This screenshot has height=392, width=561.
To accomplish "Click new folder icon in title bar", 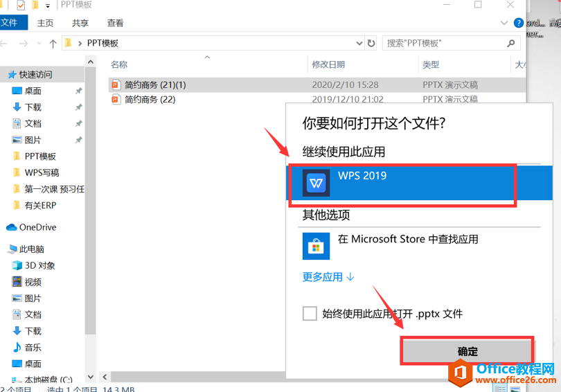I will click(x=35, y=5).
